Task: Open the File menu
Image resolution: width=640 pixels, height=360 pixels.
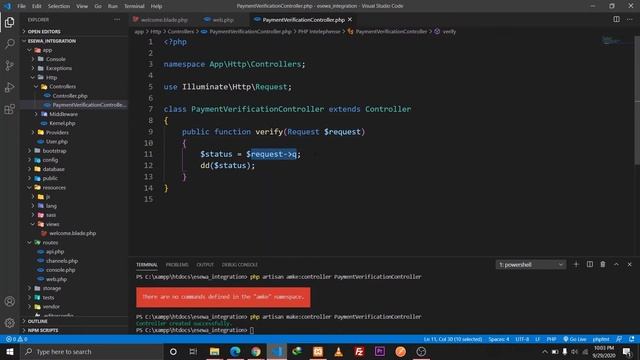Action: coord(21,6)
